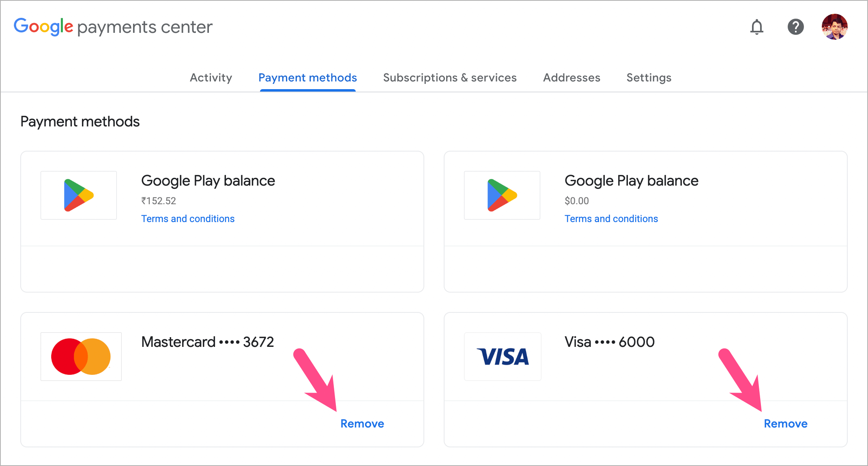Select the Payment methods tab
This screenshot has height=466, width=868.
tap(307, 77)
